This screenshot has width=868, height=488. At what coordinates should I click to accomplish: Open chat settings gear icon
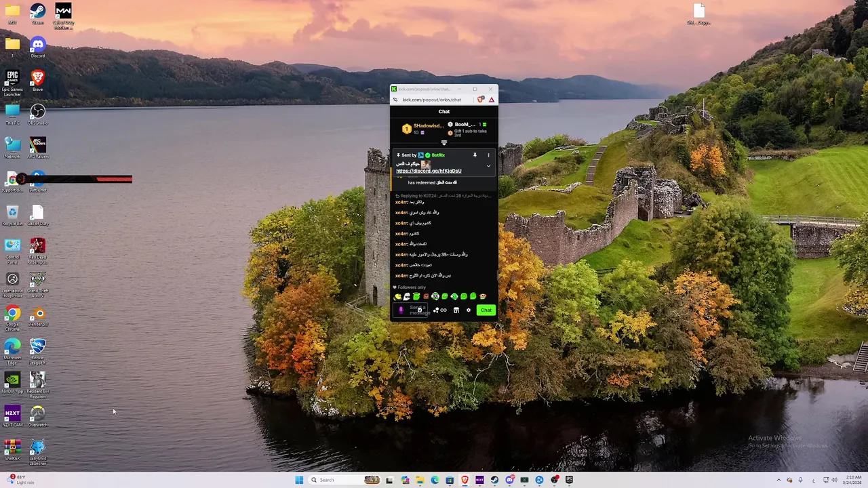click(x=468, y=310)
